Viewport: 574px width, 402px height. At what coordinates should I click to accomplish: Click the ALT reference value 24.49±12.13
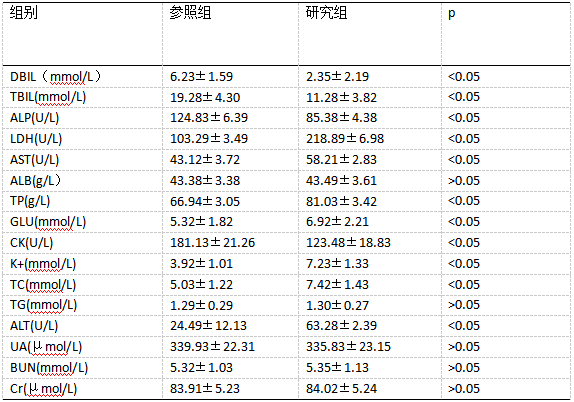click(x=209, y=326)
